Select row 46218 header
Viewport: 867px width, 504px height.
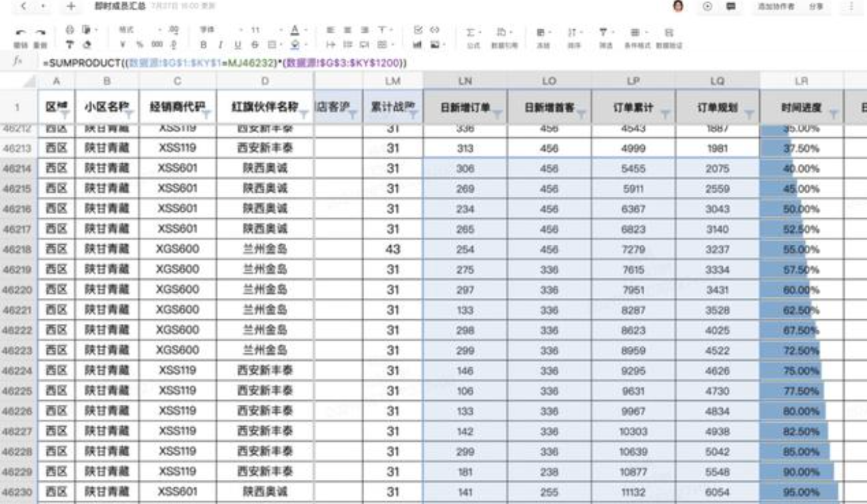coord(18,249)
